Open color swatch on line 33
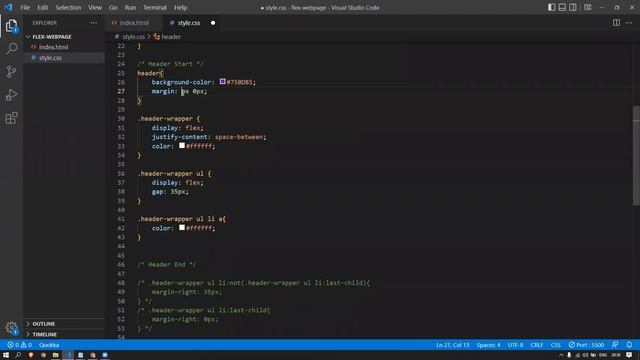 point(182,146)
